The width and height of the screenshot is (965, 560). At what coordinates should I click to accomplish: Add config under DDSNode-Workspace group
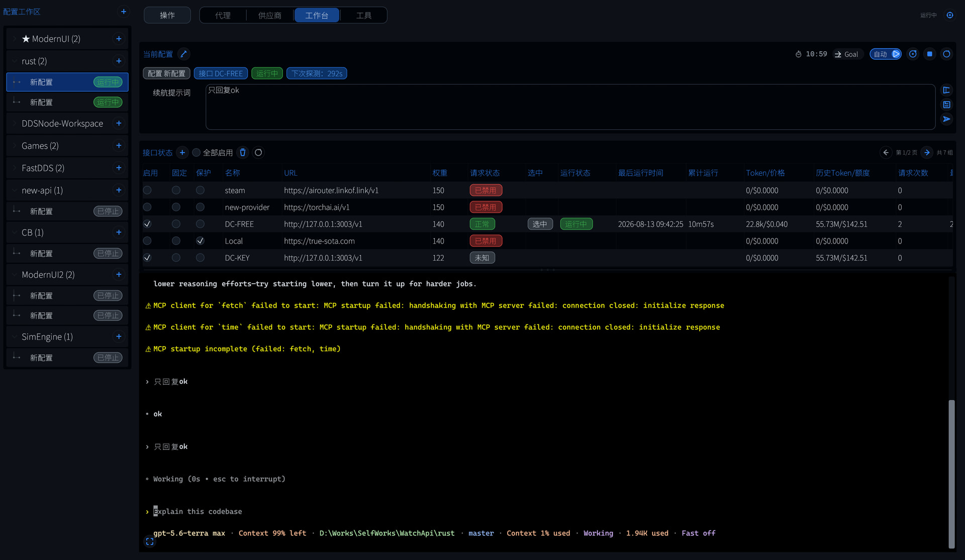coord(119,123)
